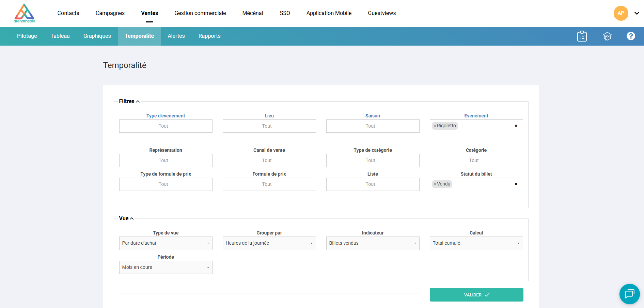Clear all values in Evénement field
The image size is (644, 308).
[516, 126]
